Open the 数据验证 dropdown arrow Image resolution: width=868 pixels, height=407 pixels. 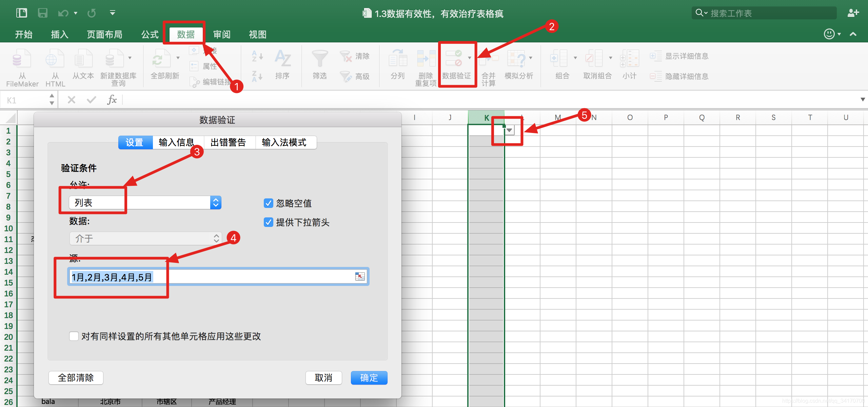point(470,58)
